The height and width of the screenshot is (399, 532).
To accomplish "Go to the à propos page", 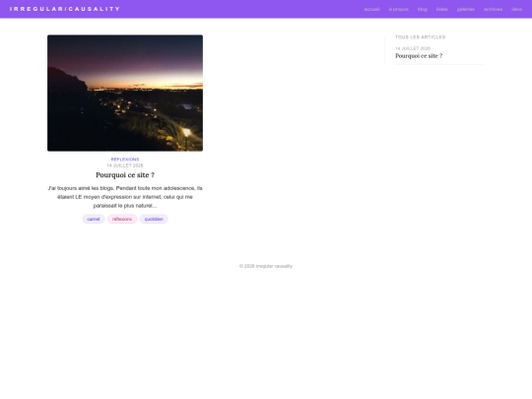I will coord(399,9).
